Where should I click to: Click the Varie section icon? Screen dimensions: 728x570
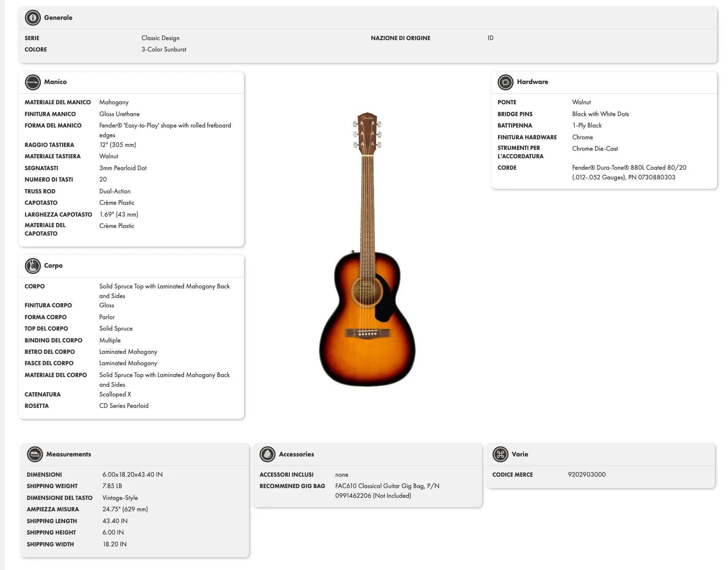(501, 454)
